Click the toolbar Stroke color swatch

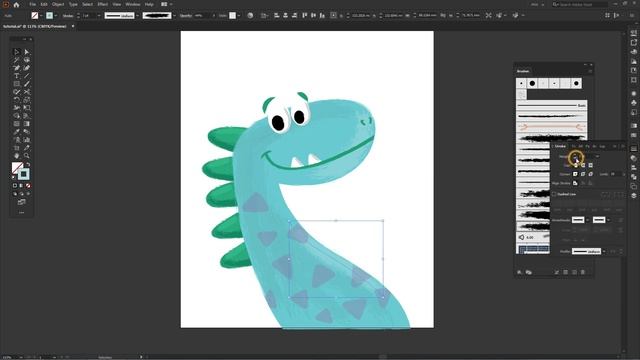click(x=24, y=175)
